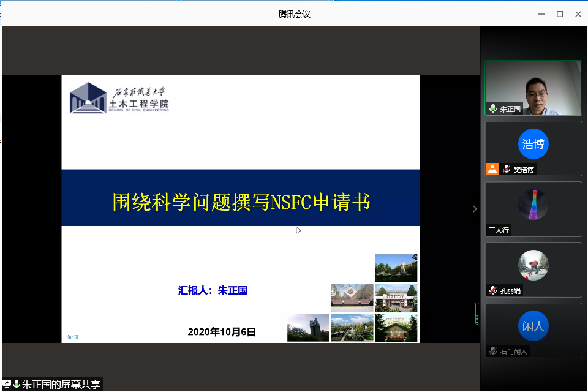Click the screen share icon at bottom-left
The height and width of the screenshot is (392, 588).
pos(7,384)
